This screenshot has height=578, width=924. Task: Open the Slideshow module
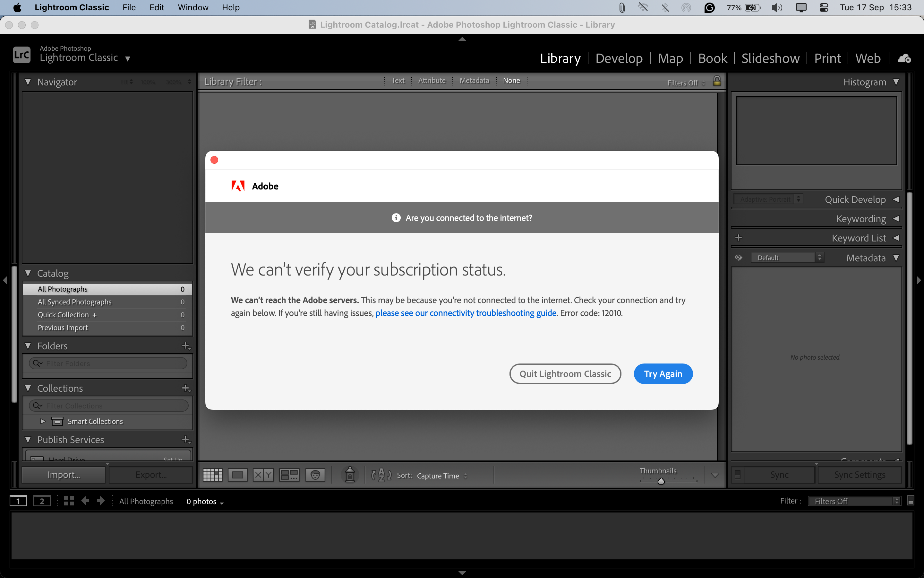(x=771, y=58)
